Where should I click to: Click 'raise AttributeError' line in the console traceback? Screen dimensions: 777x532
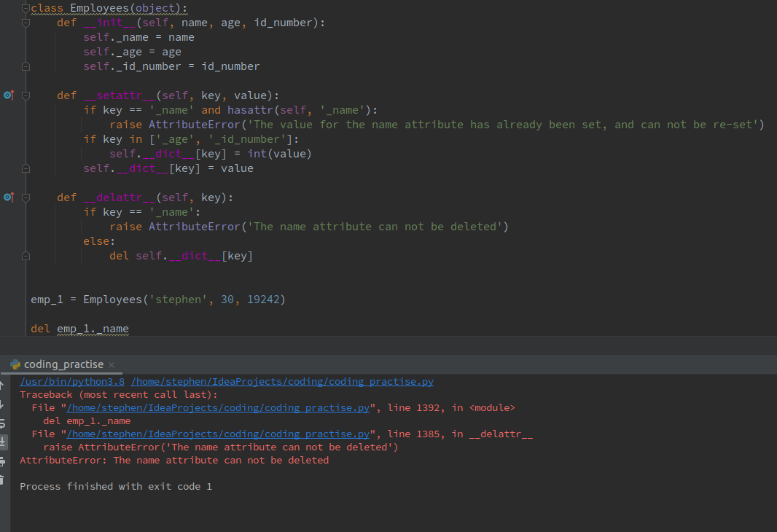(x=221, y=447)
